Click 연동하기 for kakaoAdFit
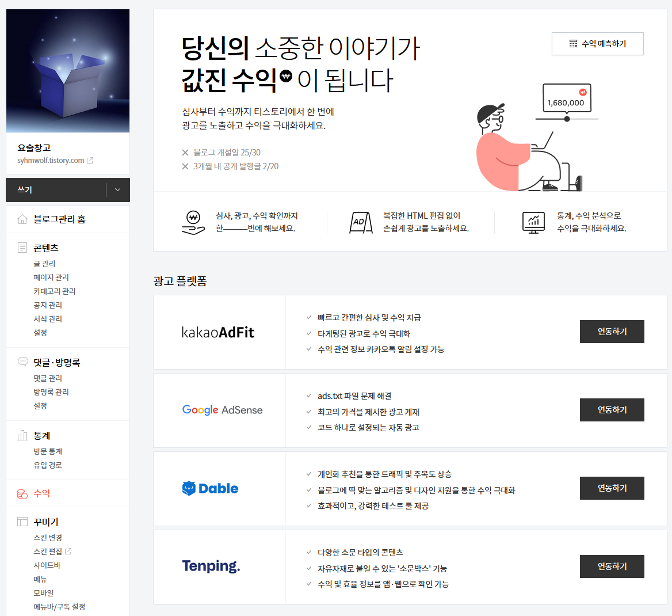 (612, 332)
